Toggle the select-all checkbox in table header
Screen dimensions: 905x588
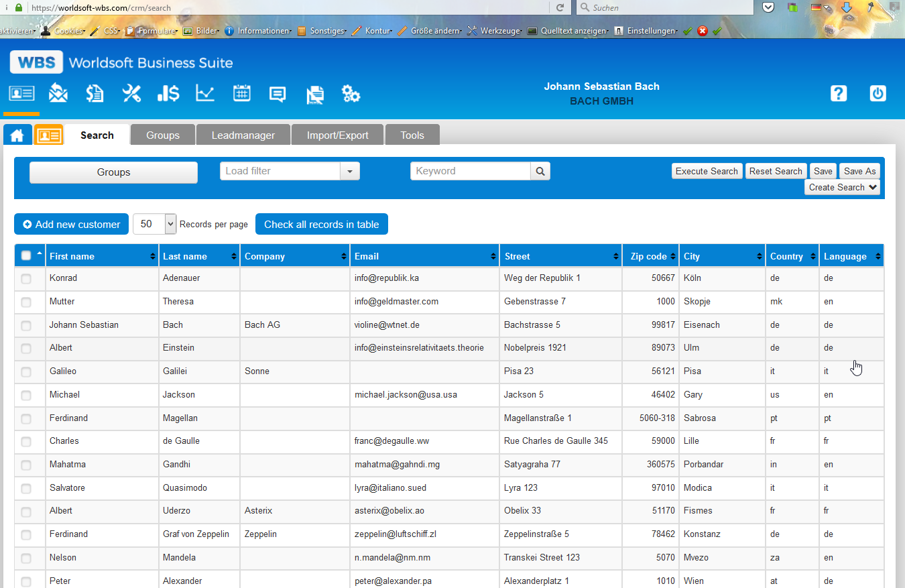point(26,255)
